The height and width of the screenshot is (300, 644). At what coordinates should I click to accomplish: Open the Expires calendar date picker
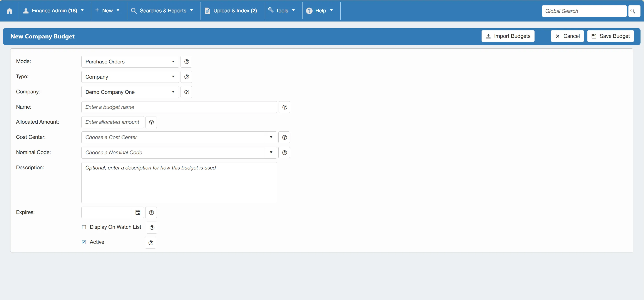click(138, 213)
